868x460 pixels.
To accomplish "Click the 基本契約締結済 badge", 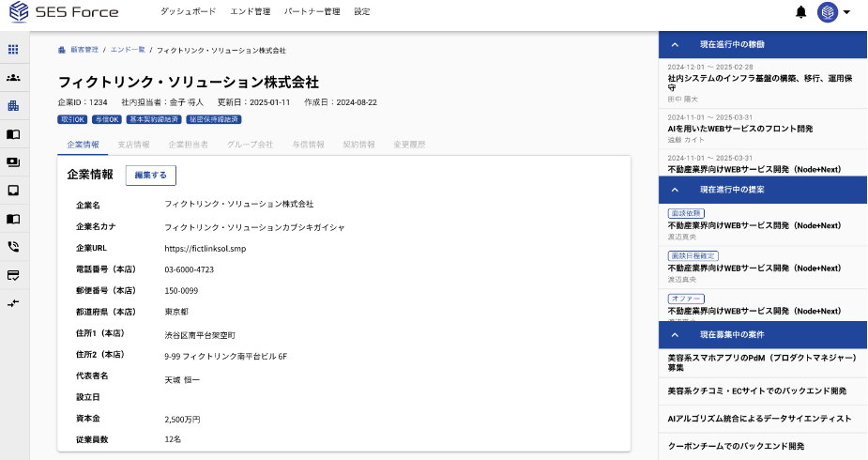I will [154, 119].
